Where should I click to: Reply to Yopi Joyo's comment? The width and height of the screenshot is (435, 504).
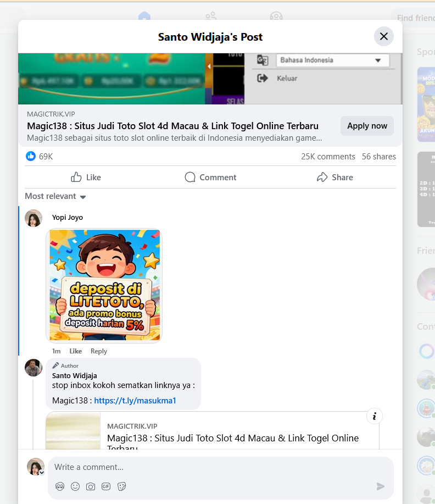(99, 351)
